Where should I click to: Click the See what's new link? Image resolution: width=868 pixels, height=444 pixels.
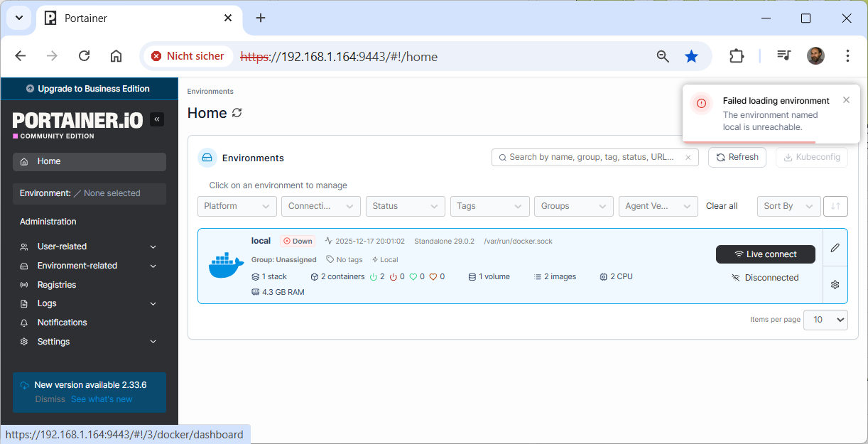[x=102, y=399]
